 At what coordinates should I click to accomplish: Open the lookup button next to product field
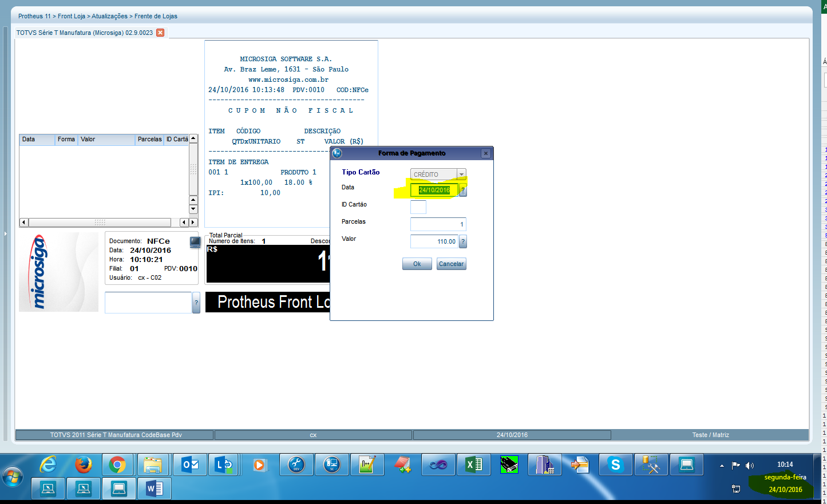(x=196, y=303)
